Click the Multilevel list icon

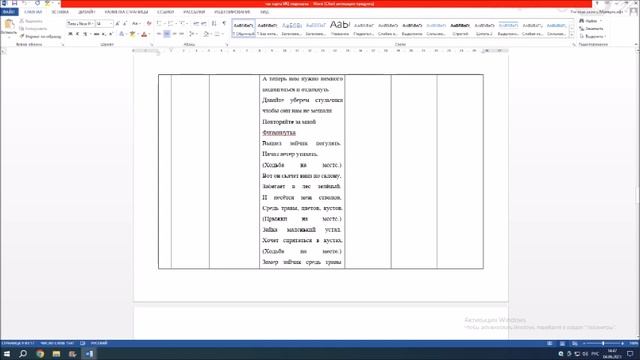(183, 24)
